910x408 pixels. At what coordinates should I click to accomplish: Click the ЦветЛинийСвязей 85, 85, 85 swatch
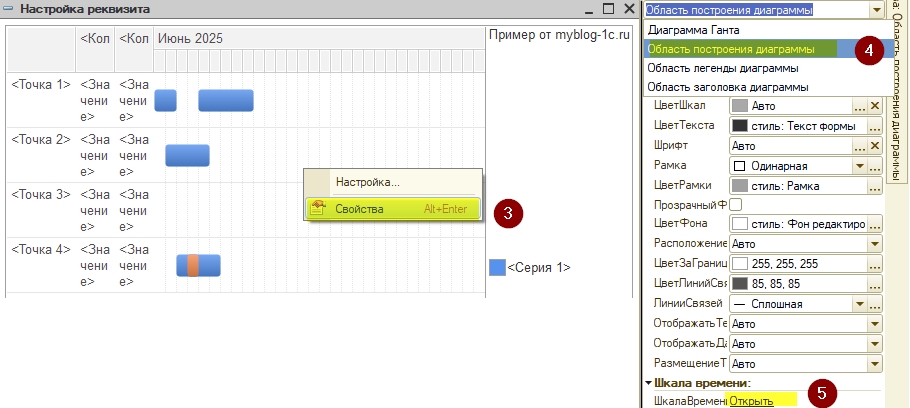point(739,284)
